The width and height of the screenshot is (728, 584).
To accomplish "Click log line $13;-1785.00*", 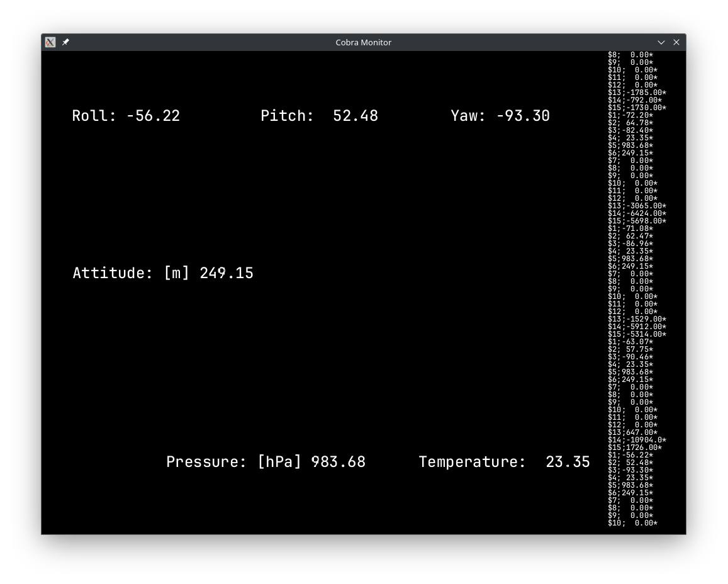I will 637,93.
